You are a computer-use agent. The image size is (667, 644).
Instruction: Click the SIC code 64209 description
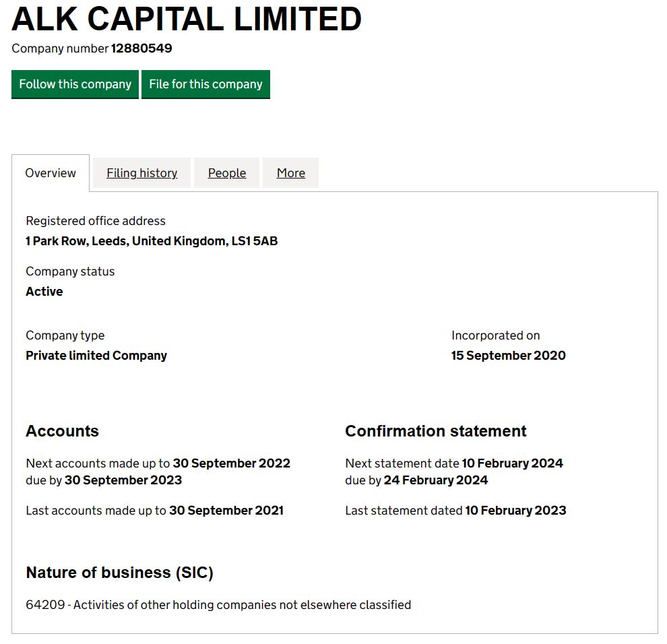pos(218,605)
